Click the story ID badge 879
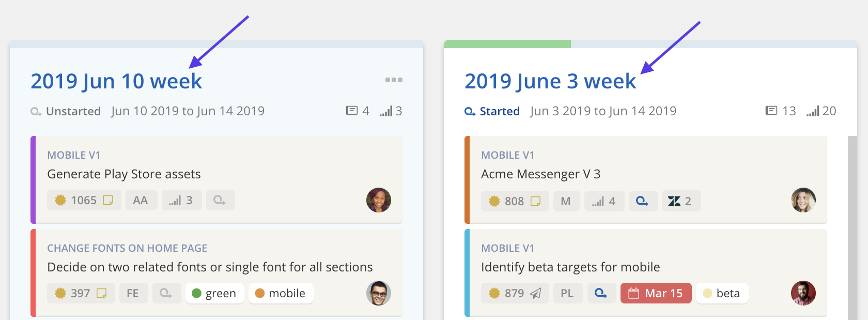 515,293
